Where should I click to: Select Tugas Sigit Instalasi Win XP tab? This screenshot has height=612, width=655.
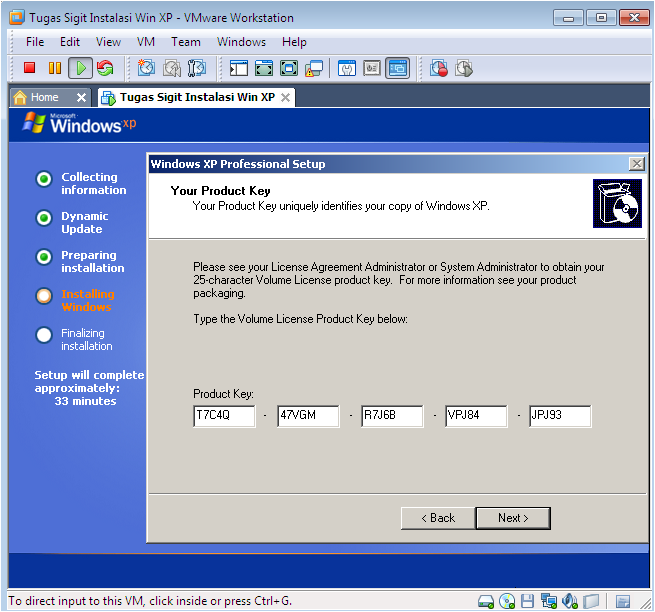(197, 97)
